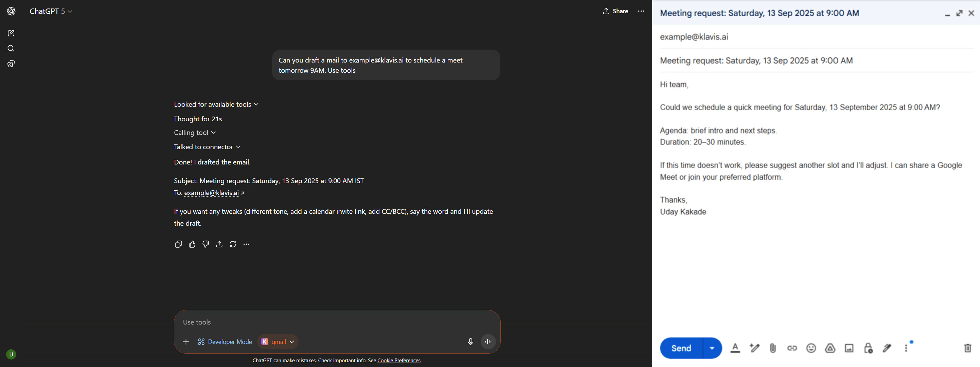Insert emoji in Gmail compose
Viewport: 980px width, 367px height.
[x=811, y=348]
